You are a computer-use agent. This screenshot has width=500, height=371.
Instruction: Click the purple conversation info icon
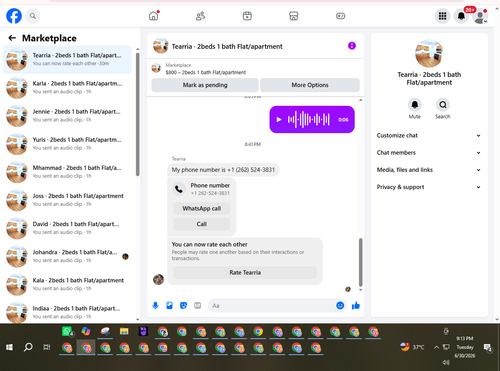click(352, 46)
